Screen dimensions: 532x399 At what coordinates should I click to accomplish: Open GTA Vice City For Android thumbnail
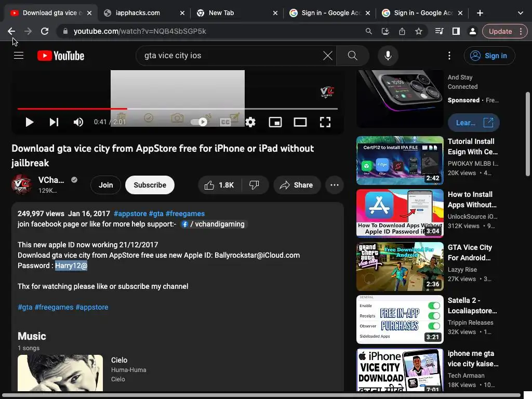click(400, 267)
